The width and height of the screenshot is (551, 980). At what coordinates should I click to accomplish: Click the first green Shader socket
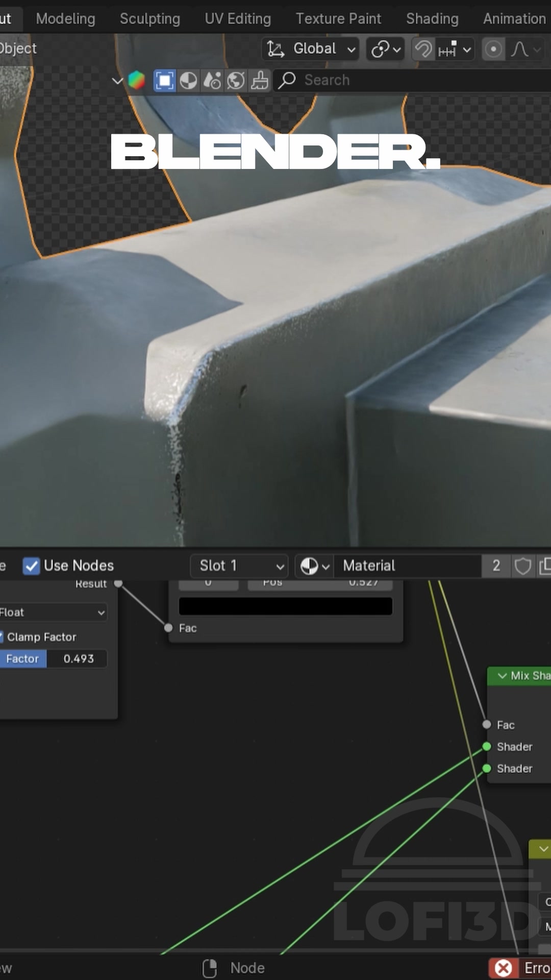coord(487,746)
